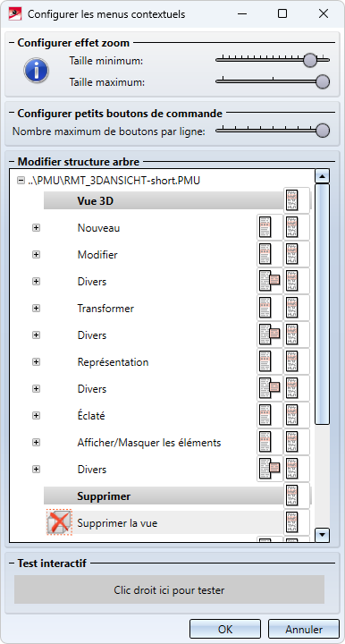Select the Transformer tree entry
The width and height of the screenshot is (345, 644).
105,308
